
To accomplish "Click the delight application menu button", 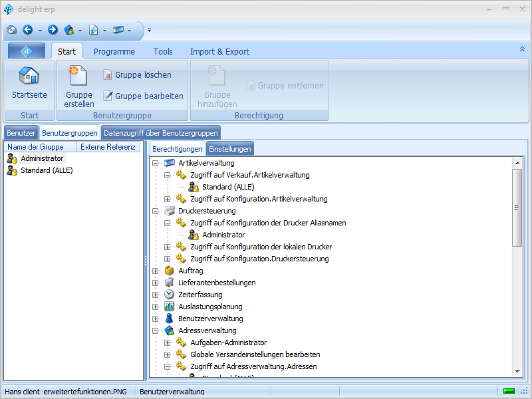I will [x=27, y=51].
